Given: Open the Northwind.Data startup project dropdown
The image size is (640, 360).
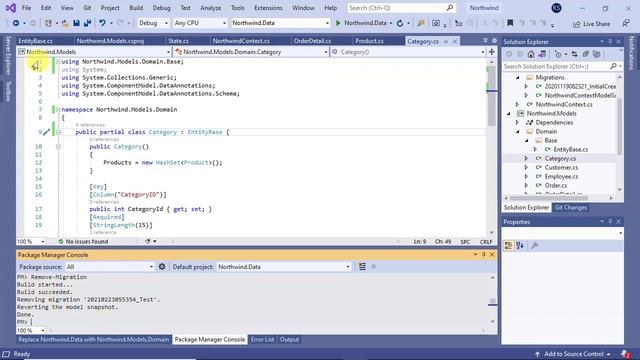Looking at the screenshot, I should point(280,23).
